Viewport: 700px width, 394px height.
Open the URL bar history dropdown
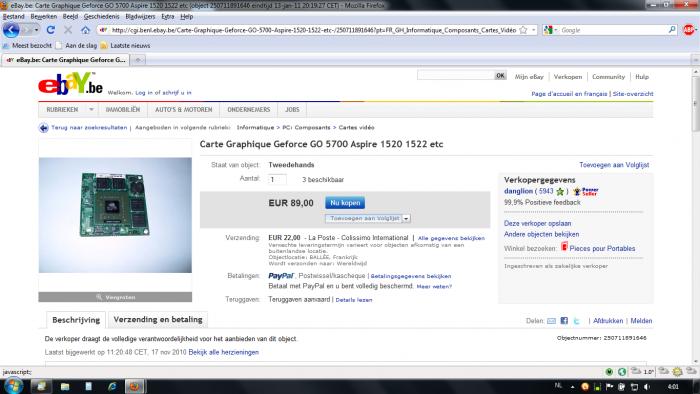coord(533,30)
